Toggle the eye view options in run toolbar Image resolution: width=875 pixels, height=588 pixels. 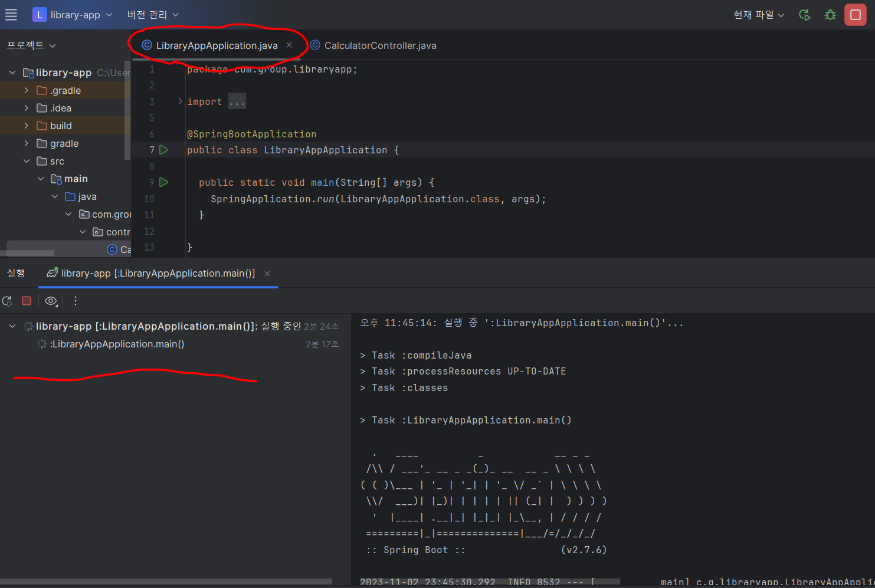coord(51,301)
